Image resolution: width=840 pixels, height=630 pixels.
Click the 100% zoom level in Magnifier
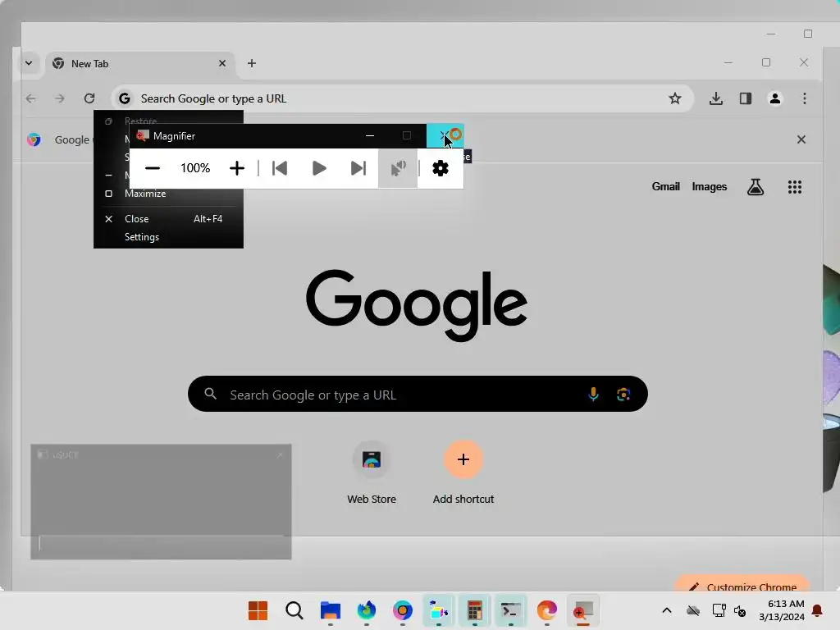point(195,168)
